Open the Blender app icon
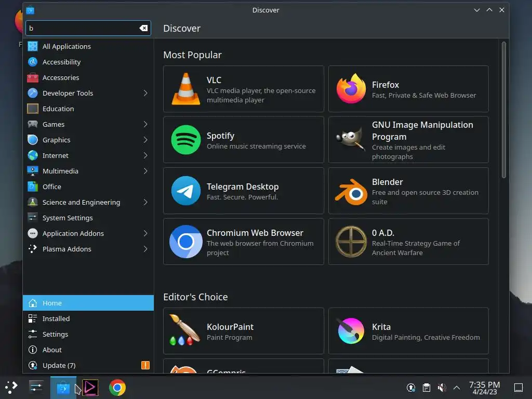Viewport: 532px width, 399px height. tap(351, 192)
